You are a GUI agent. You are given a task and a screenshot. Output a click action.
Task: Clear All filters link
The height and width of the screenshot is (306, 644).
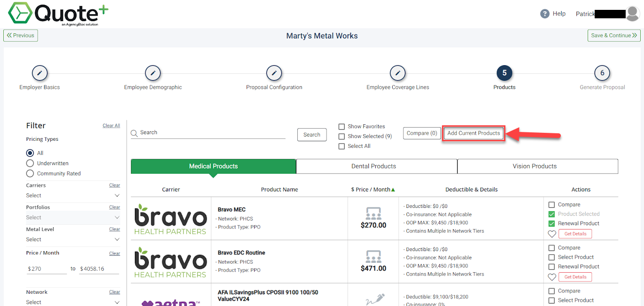click(111, 126)
